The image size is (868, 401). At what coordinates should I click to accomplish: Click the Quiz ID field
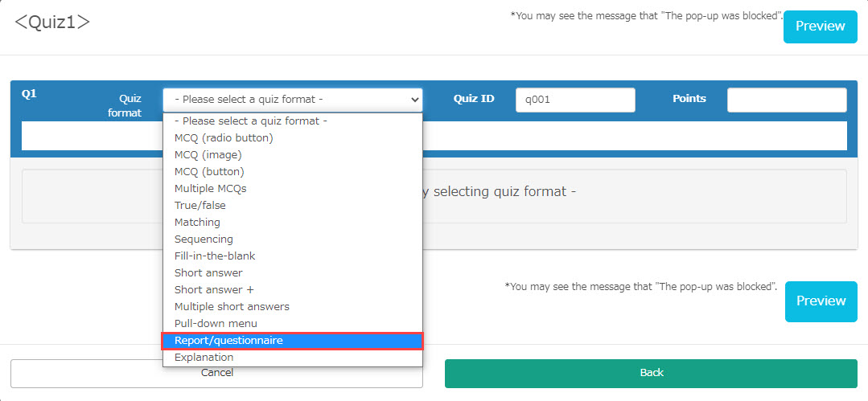[x=575, y=100]
